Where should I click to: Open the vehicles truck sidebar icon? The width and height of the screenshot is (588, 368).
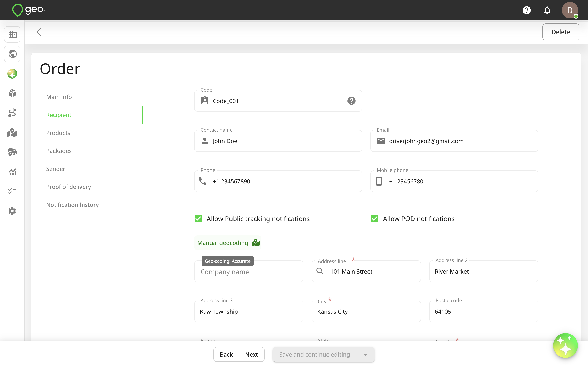pos(12,152)
